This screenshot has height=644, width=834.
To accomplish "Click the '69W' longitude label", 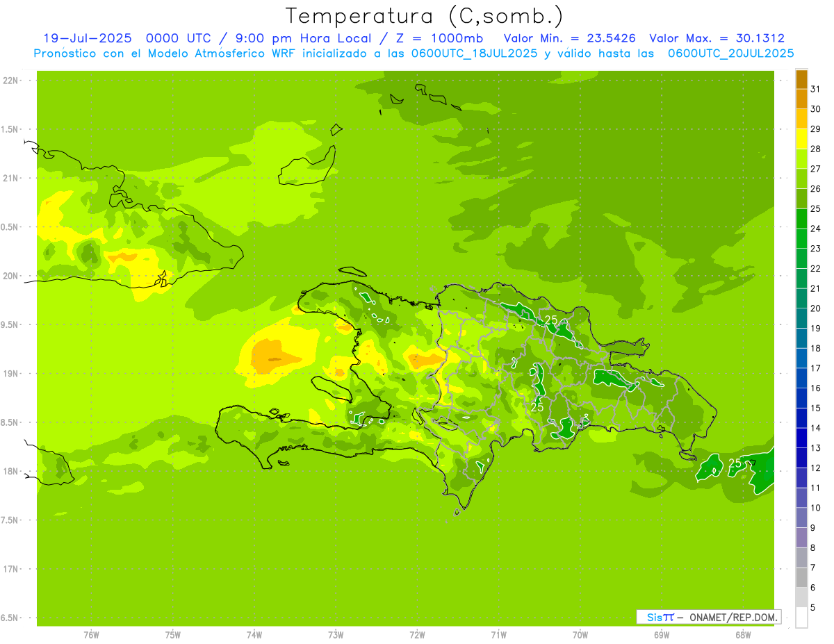I will pos(662,634).
